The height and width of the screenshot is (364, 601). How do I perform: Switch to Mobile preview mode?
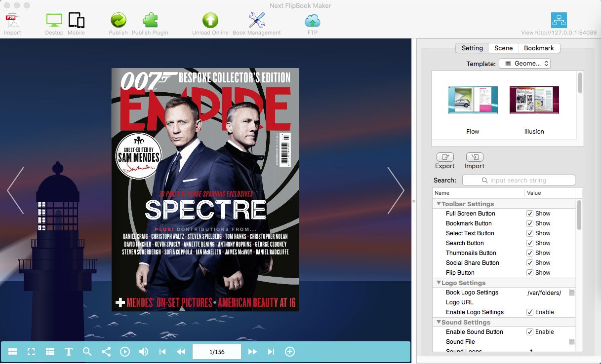[x=76, y=21]
